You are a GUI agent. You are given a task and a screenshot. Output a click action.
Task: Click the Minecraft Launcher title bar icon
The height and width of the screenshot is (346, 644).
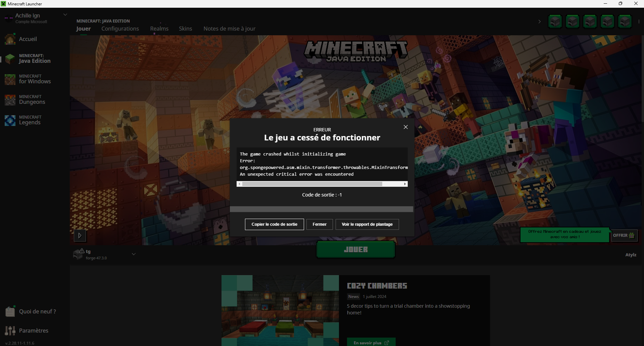[3, 4]
